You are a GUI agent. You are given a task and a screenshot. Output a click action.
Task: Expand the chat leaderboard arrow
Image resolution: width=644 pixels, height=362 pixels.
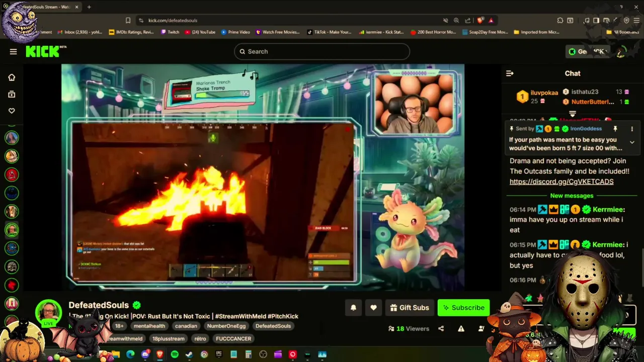click(572, 114)
